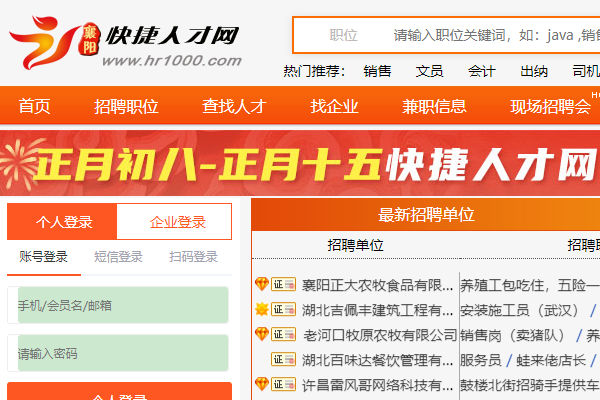The image size is (600, 400).
Task: Open 兼职信息 in the navigation bar
Action: (434, 106)
